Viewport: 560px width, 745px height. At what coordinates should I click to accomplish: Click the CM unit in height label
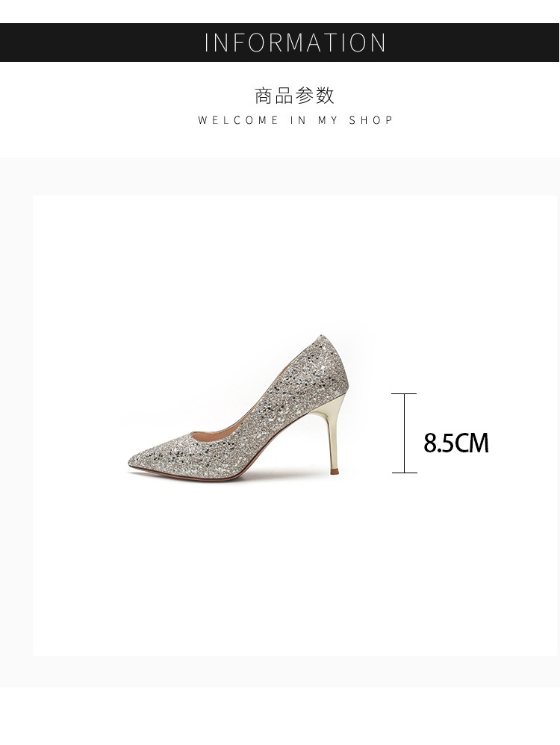coord(473,443)
